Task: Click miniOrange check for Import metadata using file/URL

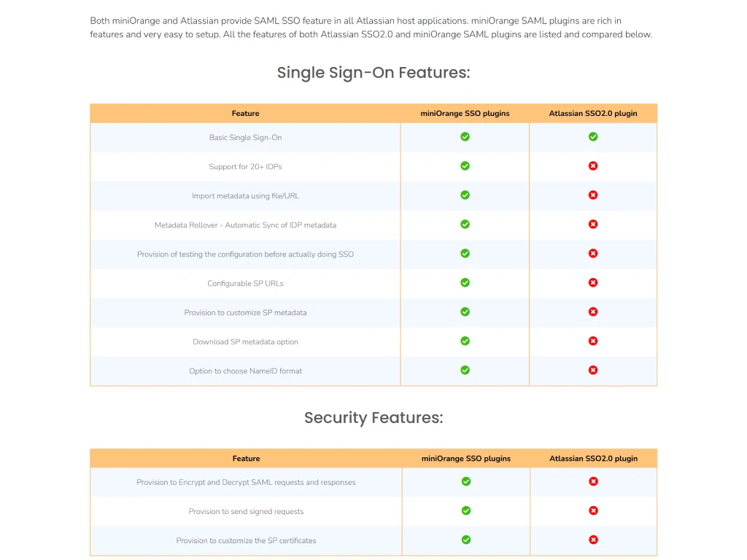Action: tap(465, 195)
